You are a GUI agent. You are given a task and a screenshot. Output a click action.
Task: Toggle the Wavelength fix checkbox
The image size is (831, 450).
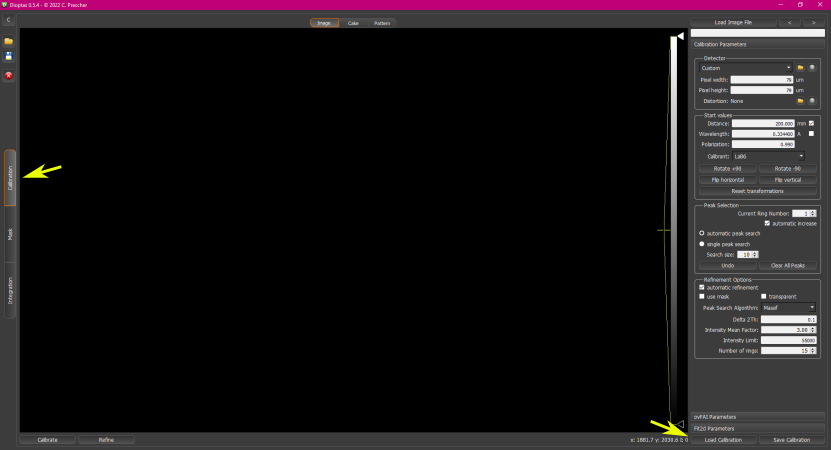[811, 134]
